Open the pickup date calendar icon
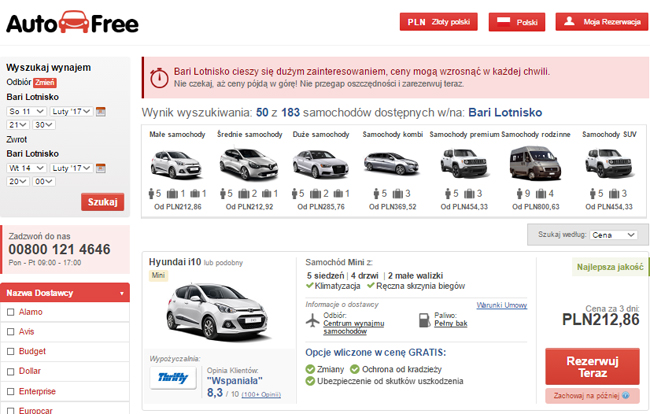650x414 pixels. (x=101, y=111)
